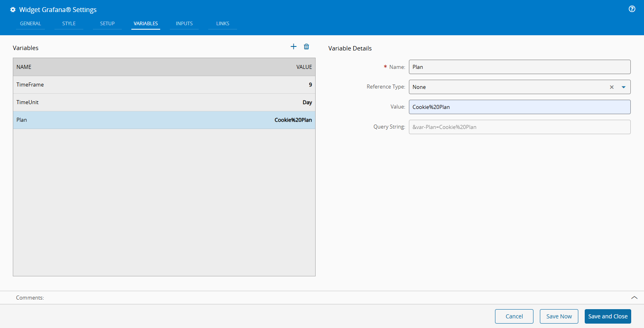Screen dimensions: 644x328
Task: Click Save and Close button
Action: [608, 316]
